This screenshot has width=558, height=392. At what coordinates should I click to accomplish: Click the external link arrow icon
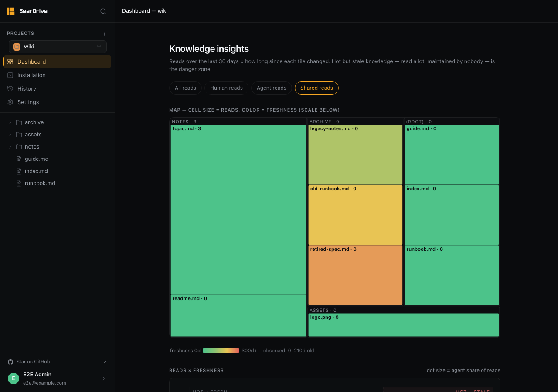tap(105, 362)
